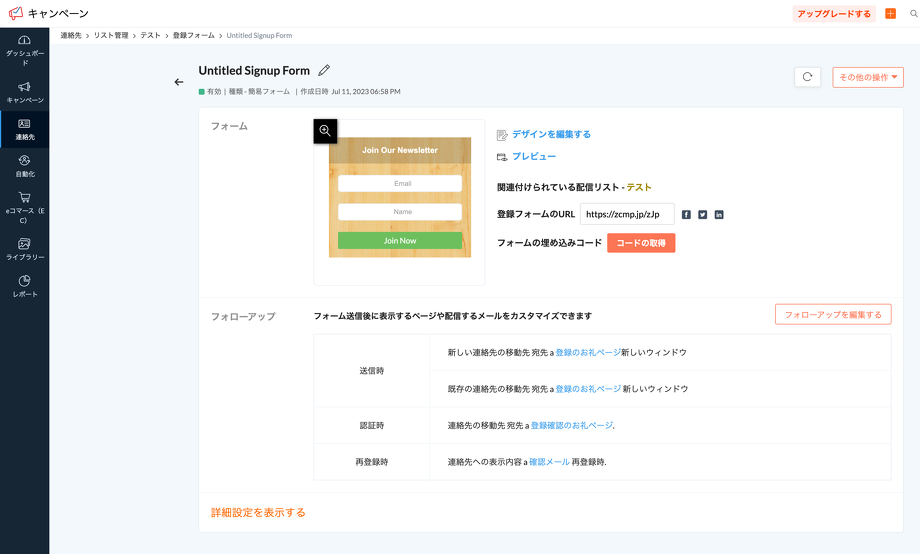This screenshot has height=554, width=920.
Task: Select 自動化 in the sidebar
Action: click(x=24, y=165)
